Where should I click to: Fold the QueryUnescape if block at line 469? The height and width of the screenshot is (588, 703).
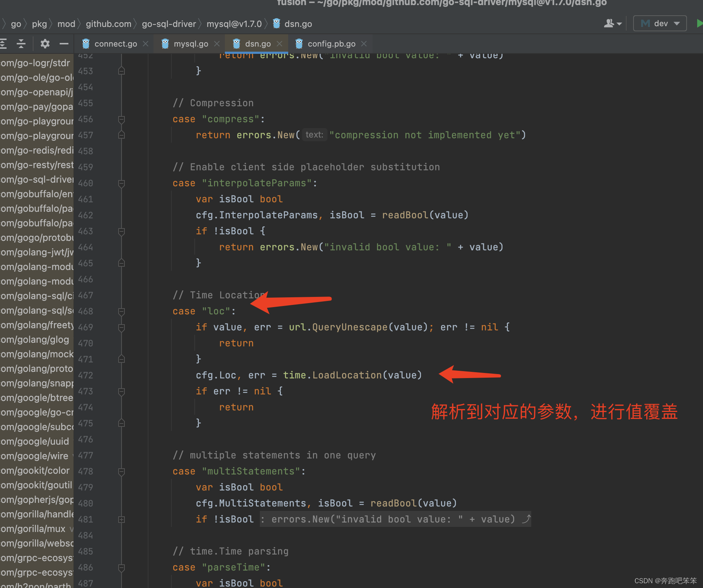122,327
